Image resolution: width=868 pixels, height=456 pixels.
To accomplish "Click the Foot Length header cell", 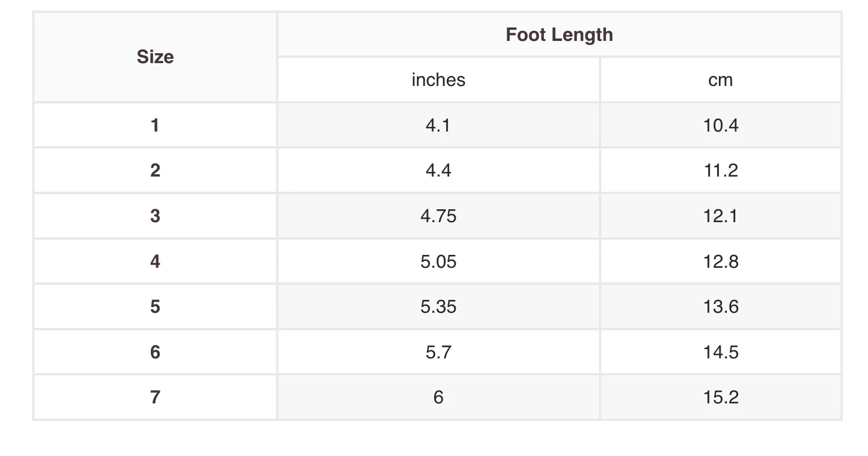I will [559, 34].
